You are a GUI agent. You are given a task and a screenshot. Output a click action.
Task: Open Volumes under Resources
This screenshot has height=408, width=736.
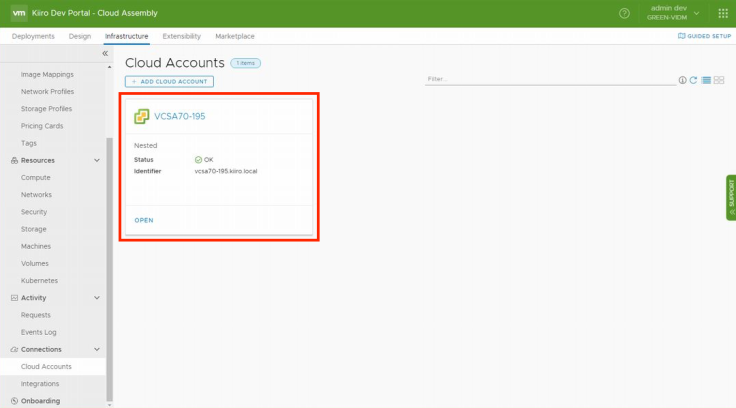tap(35, 263)
